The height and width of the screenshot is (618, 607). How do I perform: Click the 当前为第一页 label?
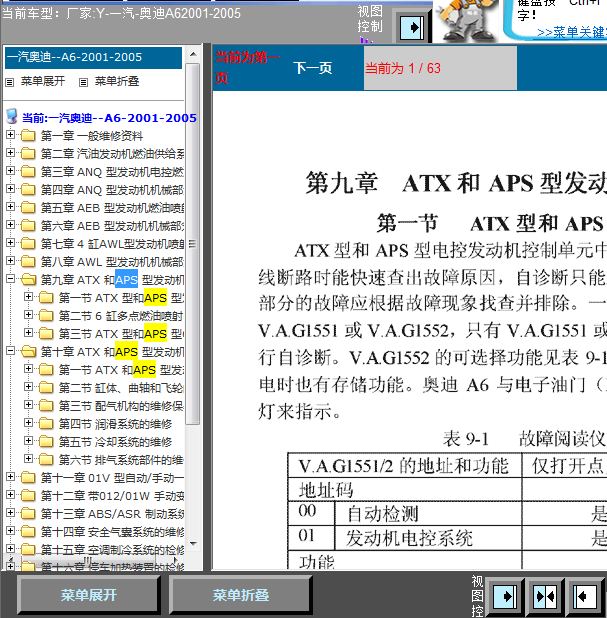tap(247, 67)
